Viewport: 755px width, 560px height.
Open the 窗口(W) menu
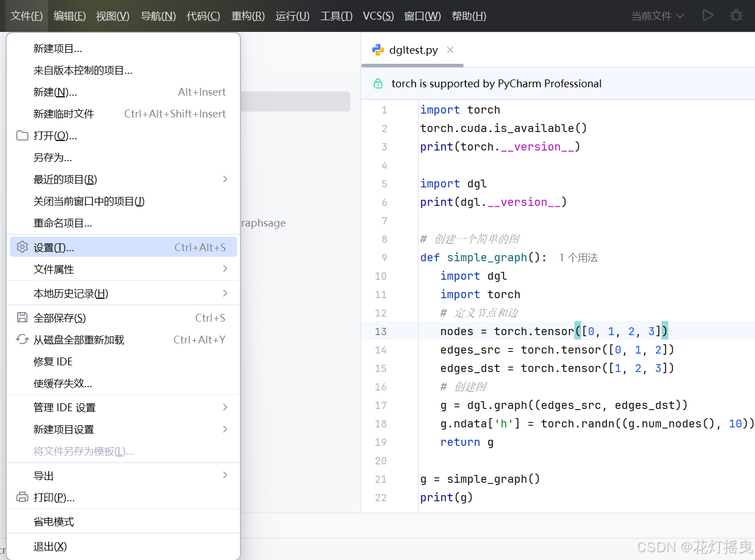pos(423,16)
